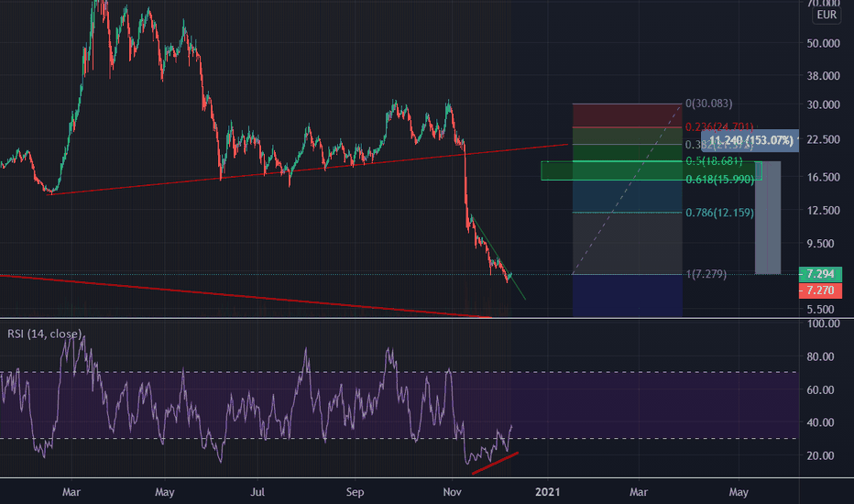Viewport: 854px width, 504px height.
Task: Click the Nov time axis label
Action: click(452, 492)
